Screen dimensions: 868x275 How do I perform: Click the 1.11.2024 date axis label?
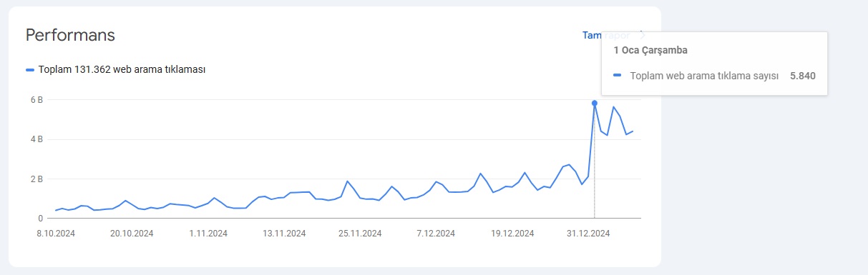(208, 233)
